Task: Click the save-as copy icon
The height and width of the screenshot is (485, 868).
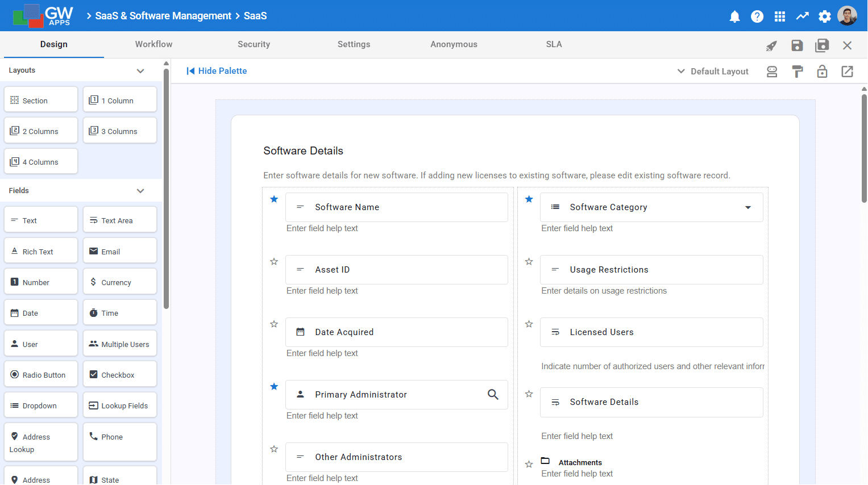Action: tap(822, 45)
